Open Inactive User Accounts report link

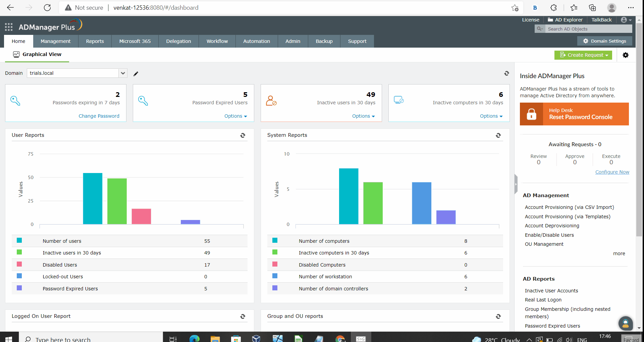[551, 291]
